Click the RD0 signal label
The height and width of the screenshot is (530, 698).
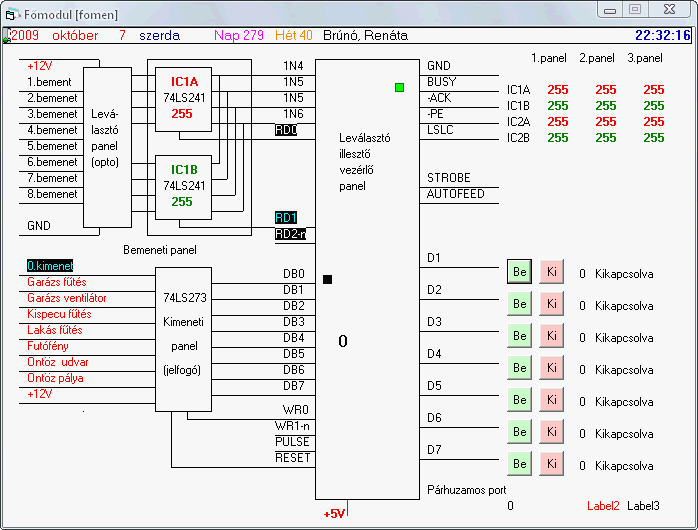286,130
